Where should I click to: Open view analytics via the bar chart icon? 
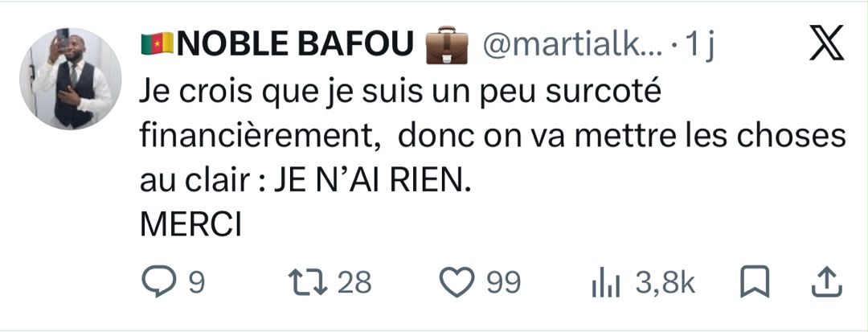(606, 284)
